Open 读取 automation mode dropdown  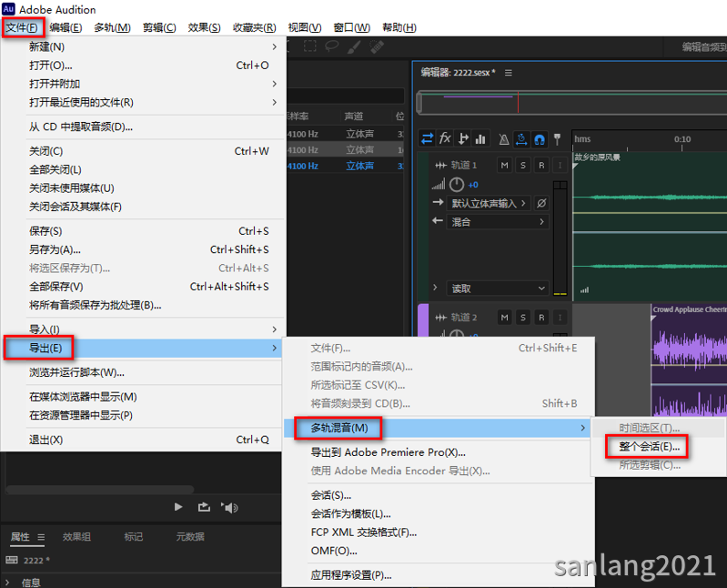(498, 289)
